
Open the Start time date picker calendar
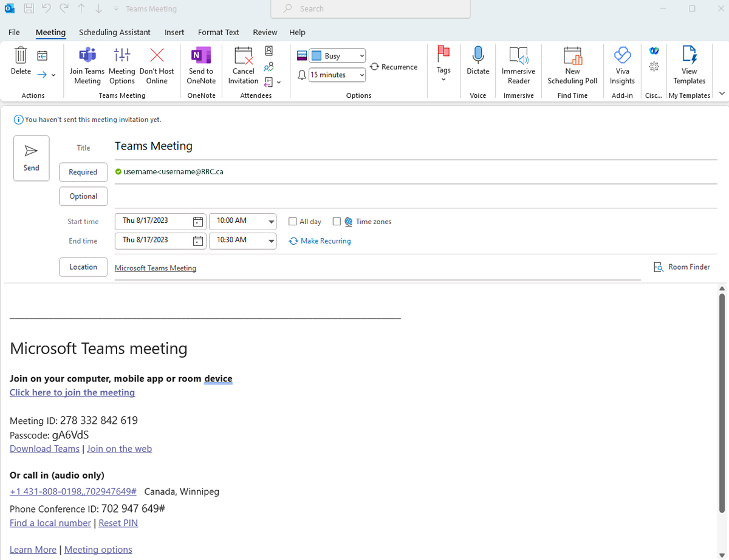click(x=198, y=222)
